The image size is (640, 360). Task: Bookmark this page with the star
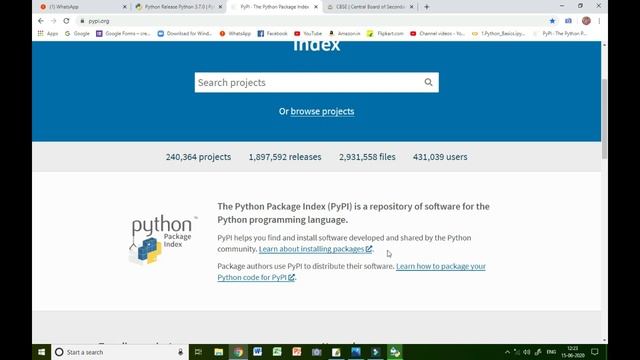[552, 21]
